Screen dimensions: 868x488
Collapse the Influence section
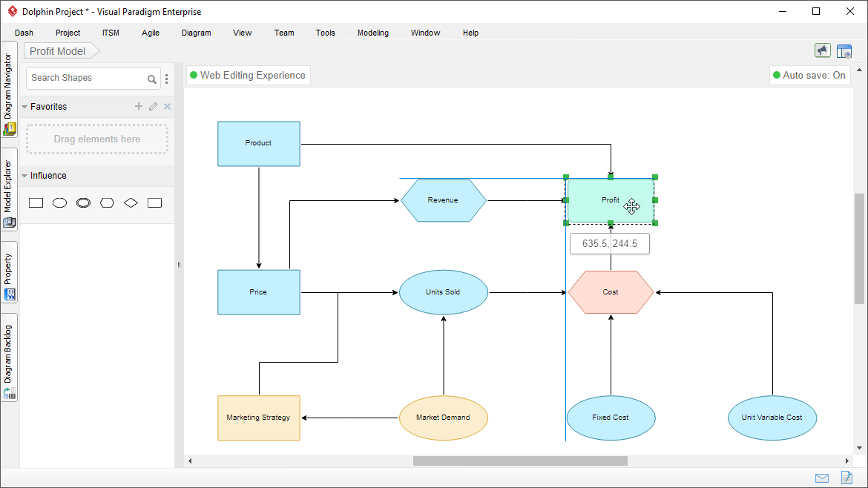24,176
